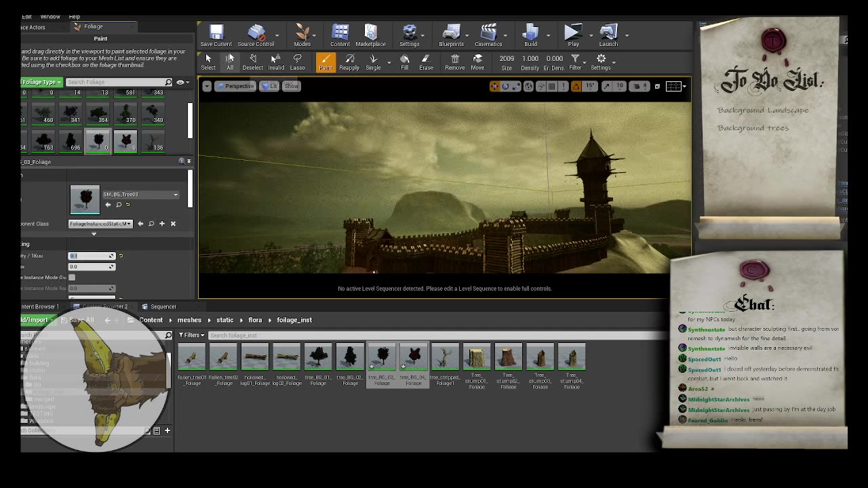Viewport: 868px width, 488px height.
Task: Open content browser Filters dropdown
Action: 191,335
